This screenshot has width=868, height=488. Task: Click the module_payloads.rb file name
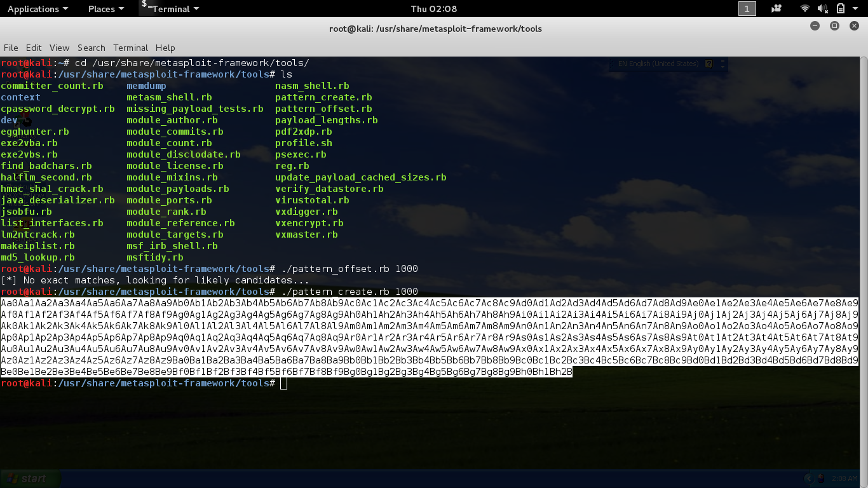178,189
